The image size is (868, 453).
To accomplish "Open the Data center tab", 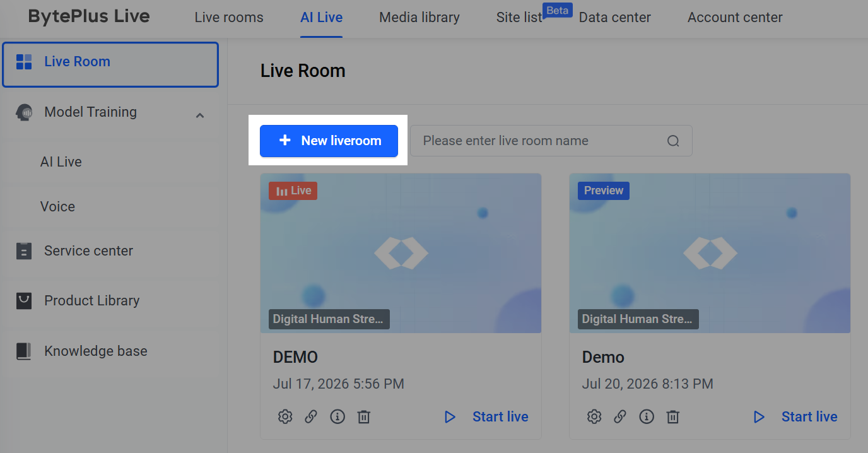I will point(615,18).
